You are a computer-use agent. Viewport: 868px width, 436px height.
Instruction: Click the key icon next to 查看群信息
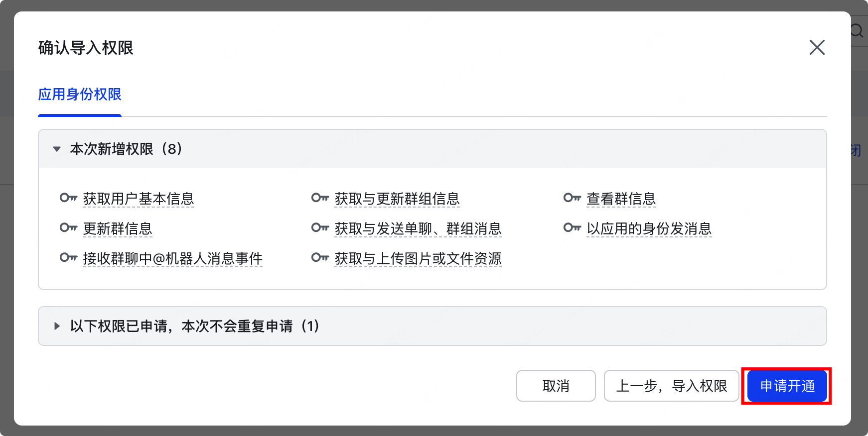click(571, 198)
